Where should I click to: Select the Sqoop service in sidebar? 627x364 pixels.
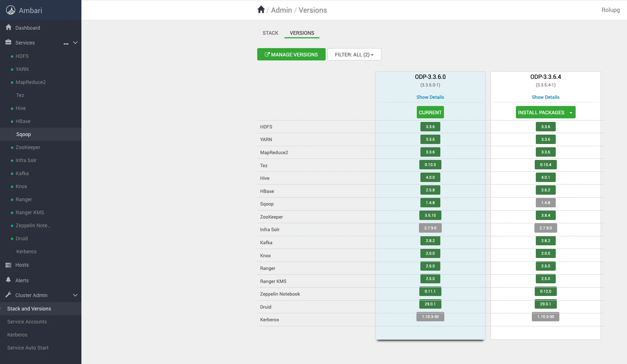click(41, 134)
